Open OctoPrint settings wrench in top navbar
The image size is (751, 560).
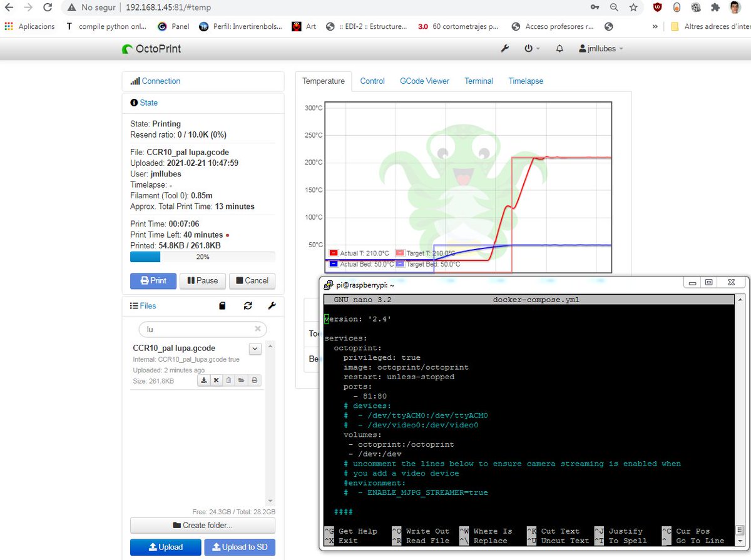[x=505, y=48]
